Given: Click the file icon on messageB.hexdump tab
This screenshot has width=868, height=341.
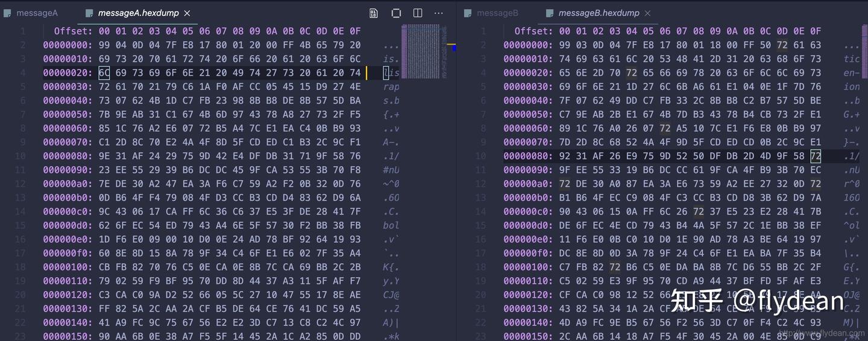Looking at the screenshot, I should [550, 13].
